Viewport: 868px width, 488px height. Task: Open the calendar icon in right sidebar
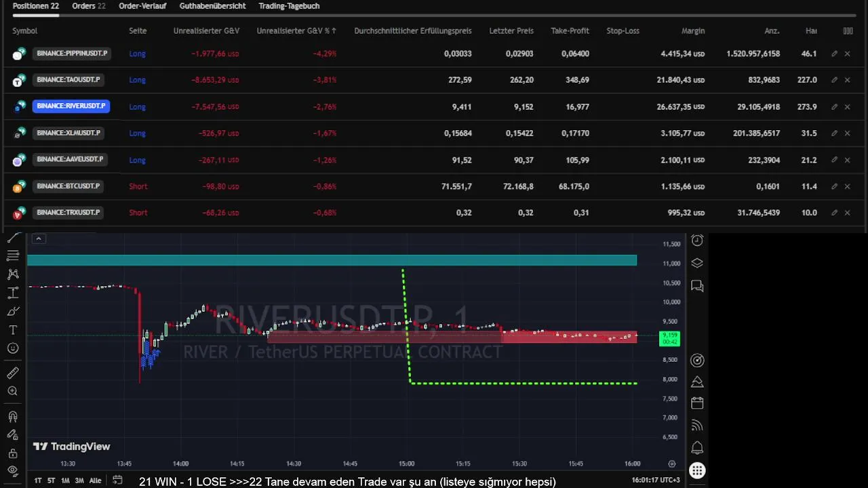click(x=697, y=403)
